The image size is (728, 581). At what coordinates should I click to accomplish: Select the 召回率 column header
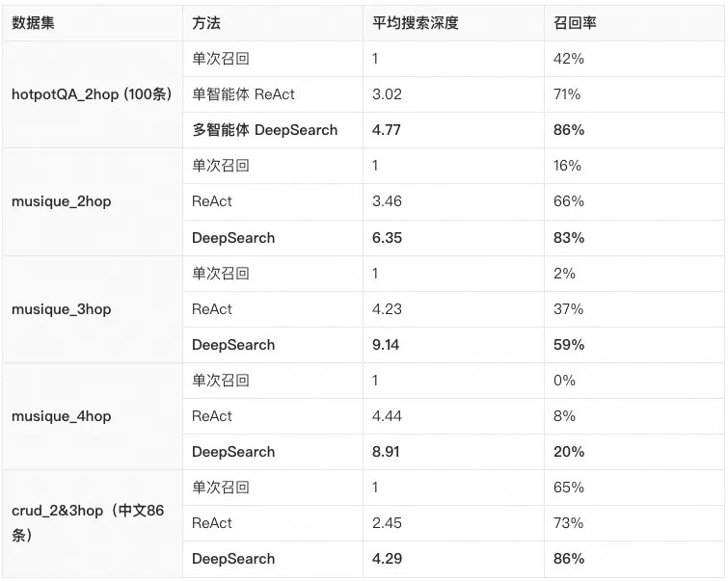[576, 22]
